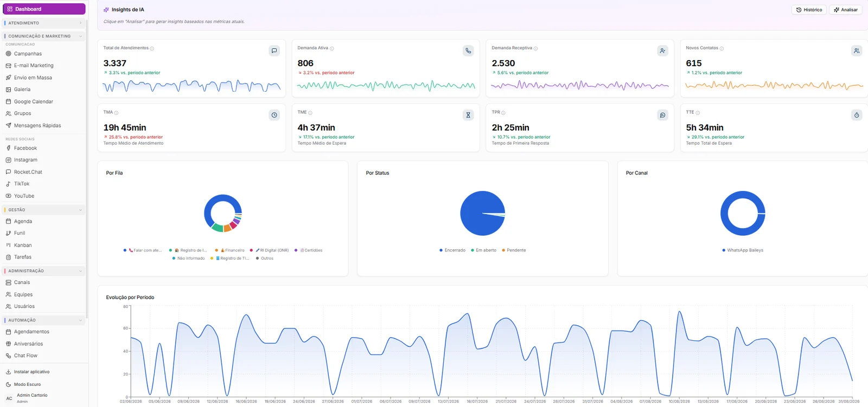Image resolution: width=868 pixels, height=407 pixels.
Task: Click the Kanban board icon
Action: pos(8,245)
